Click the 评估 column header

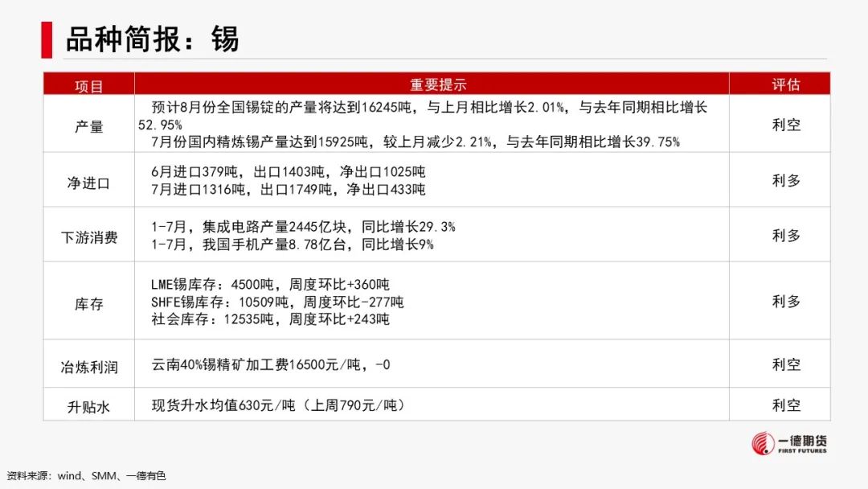pos(786,85)
